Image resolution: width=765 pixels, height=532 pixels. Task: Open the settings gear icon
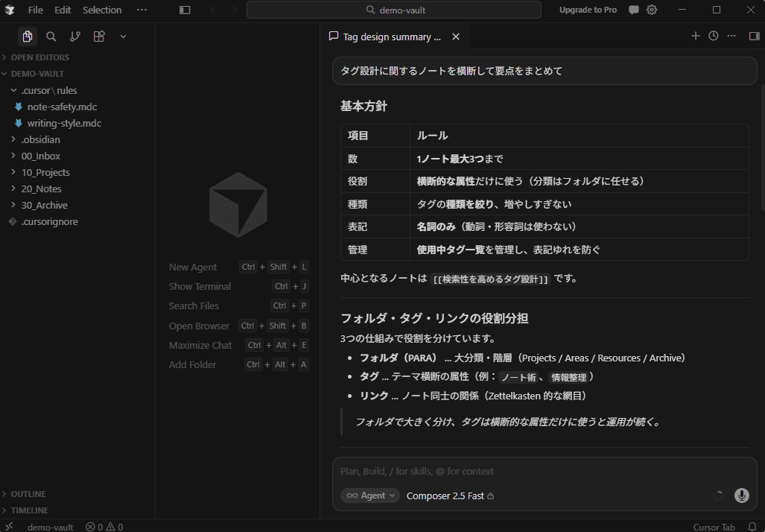pyautogui.click(x=652, y=10)
